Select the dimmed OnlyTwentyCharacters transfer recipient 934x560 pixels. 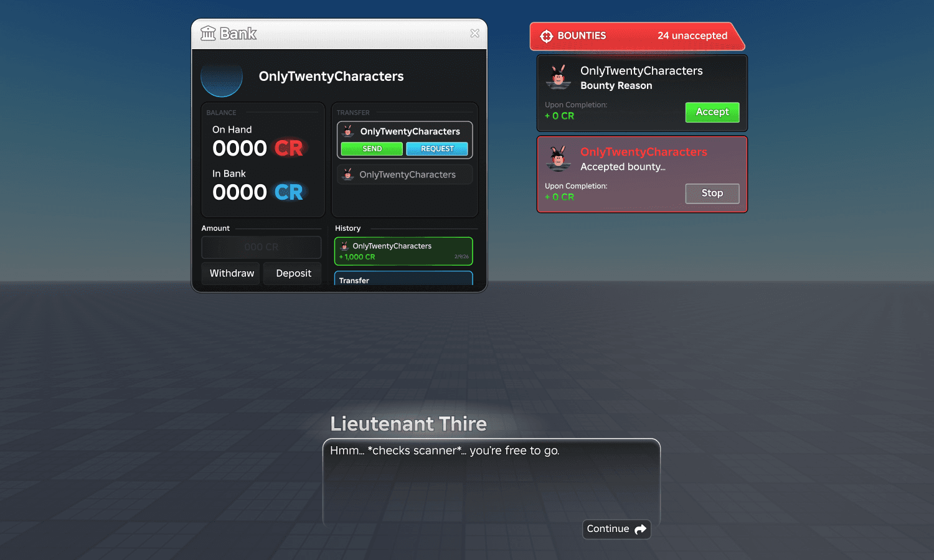405,175
